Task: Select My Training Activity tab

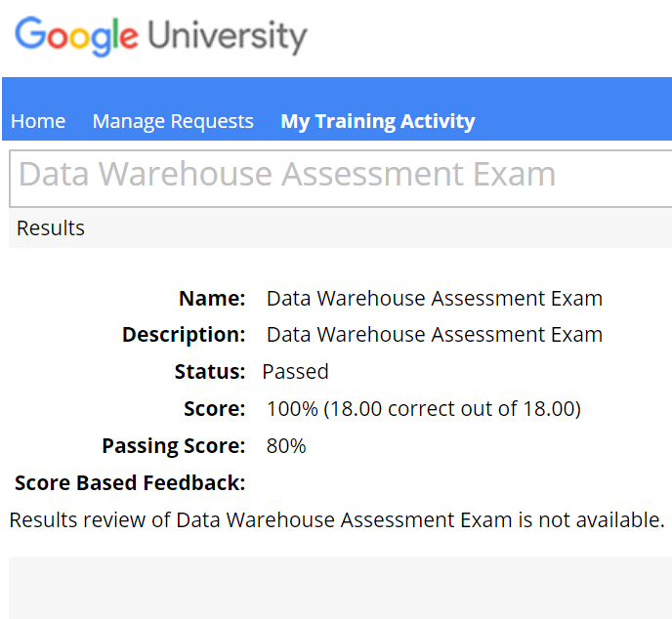Action: click(378, 121)
